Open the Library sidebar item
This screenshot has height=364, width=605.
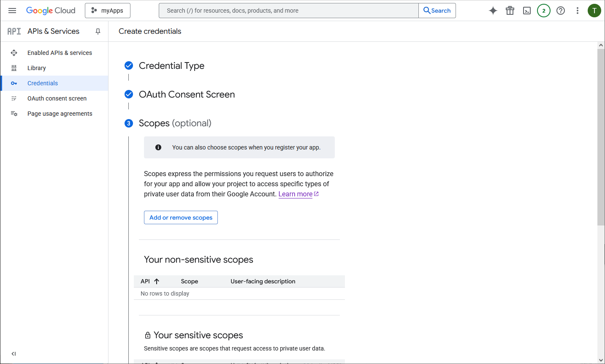pyautogui.click(x=37, y=68)
